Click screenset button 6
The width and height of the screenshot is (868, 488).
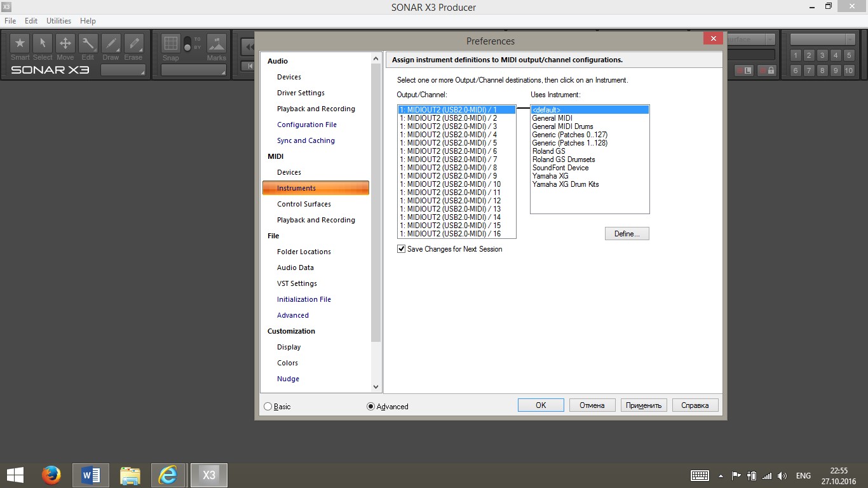[796, 71]
